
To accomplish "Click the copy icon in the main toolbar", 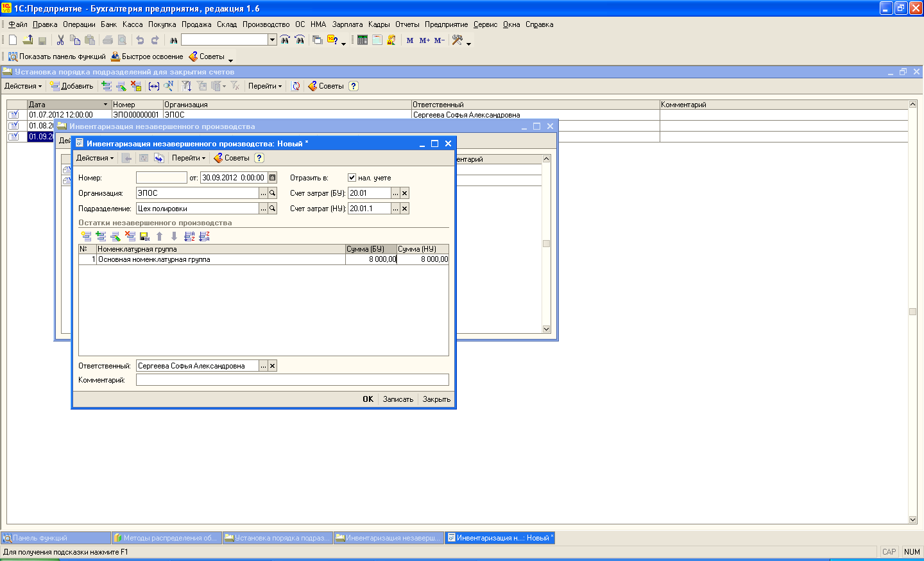I will 75,40.
